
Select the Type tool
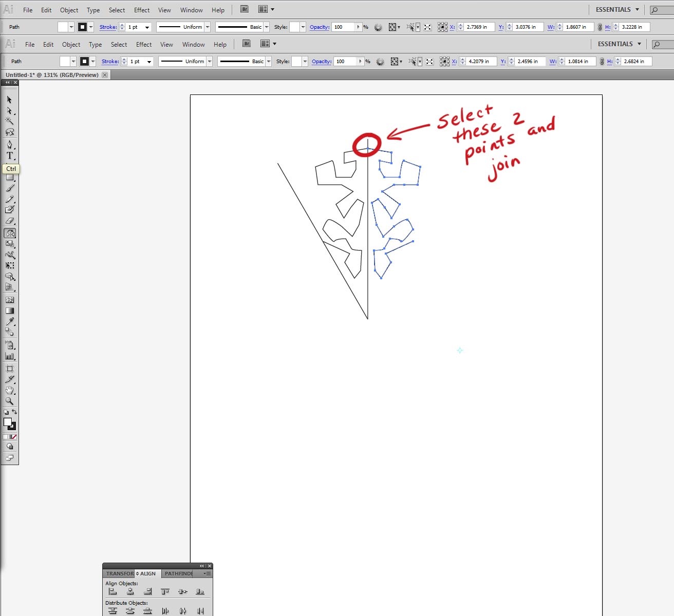(x=9, y=156)
